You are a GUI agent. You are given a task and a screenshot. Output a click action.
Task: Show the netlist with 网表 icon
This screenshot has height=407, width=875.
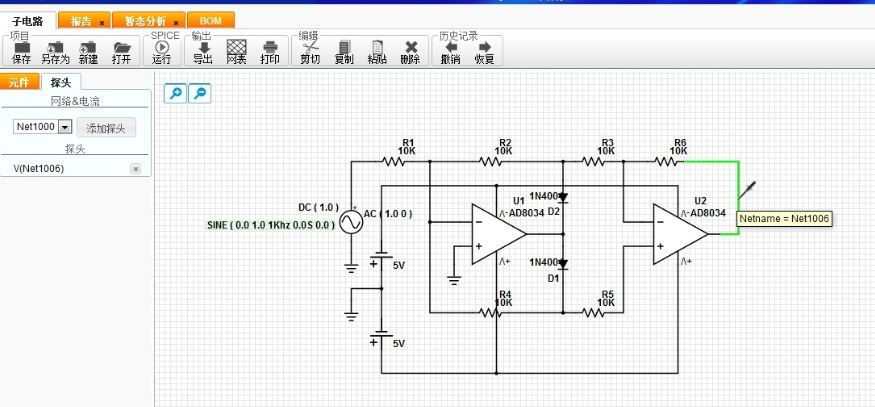coord(237,48)
